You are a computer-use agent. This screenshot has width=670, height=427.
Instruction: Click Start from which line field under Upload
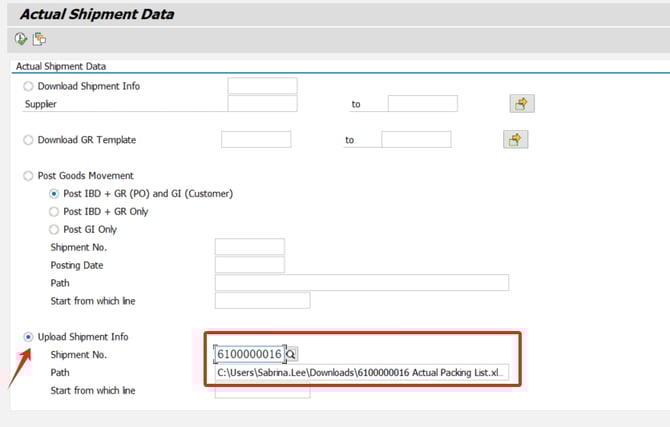click(262, 391)
